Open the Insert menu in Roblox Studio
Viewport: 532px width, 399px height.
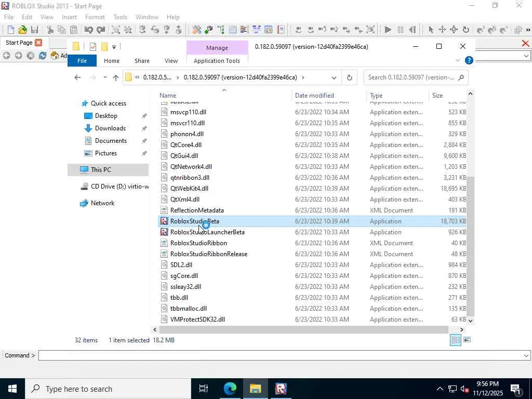(x=69, y=17)
